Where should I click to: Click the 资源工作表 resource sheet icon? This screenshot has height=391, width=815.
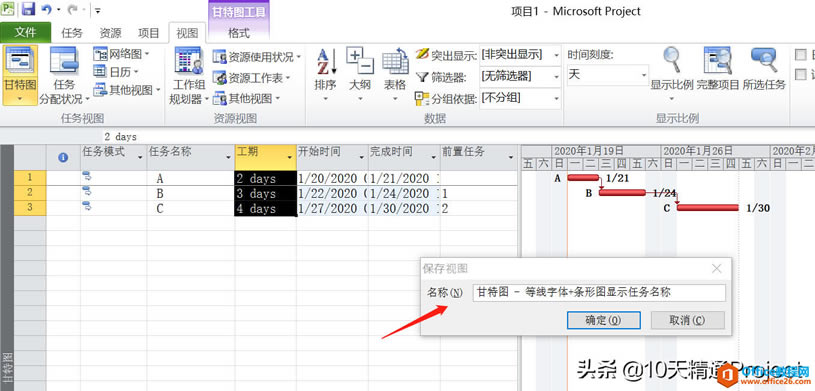[219, 78]
